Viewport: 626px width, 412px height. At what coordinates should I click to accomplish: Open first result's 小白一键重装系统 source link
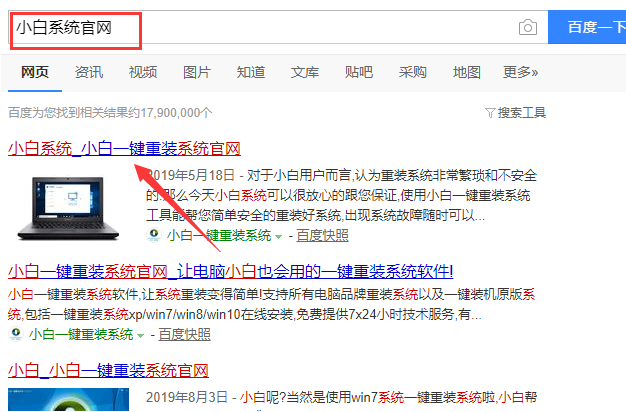[219, 235]
